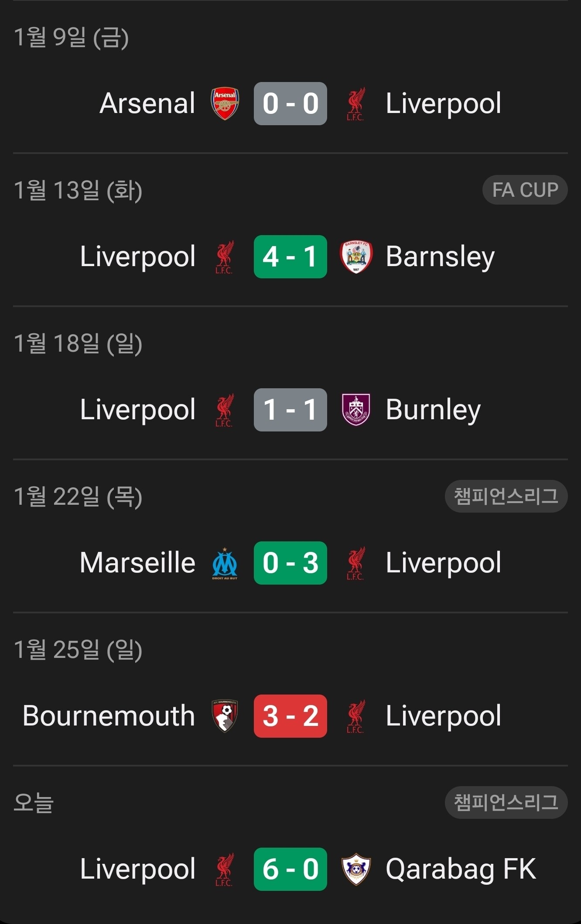
Task: Open the 0 - 0 Arsenal score
Action: pyautogui.click(x=290, y=103)
